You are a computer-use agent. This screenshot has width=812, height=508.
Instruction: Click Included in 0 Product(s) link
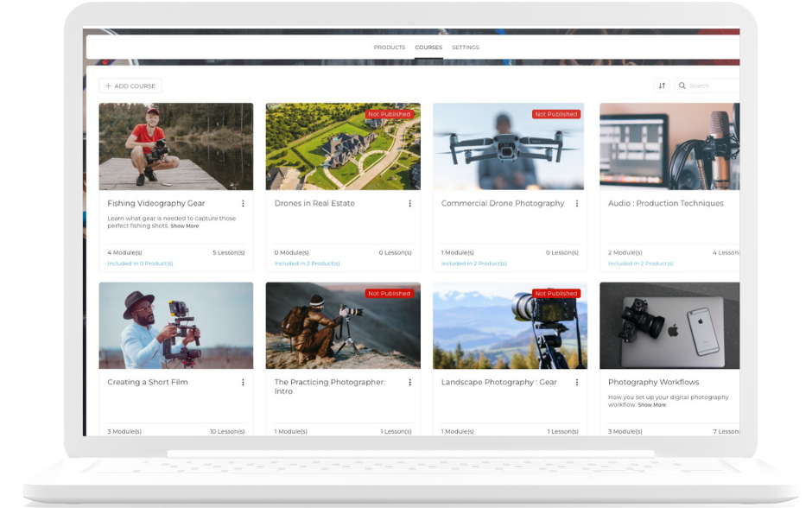coord(142,264)
